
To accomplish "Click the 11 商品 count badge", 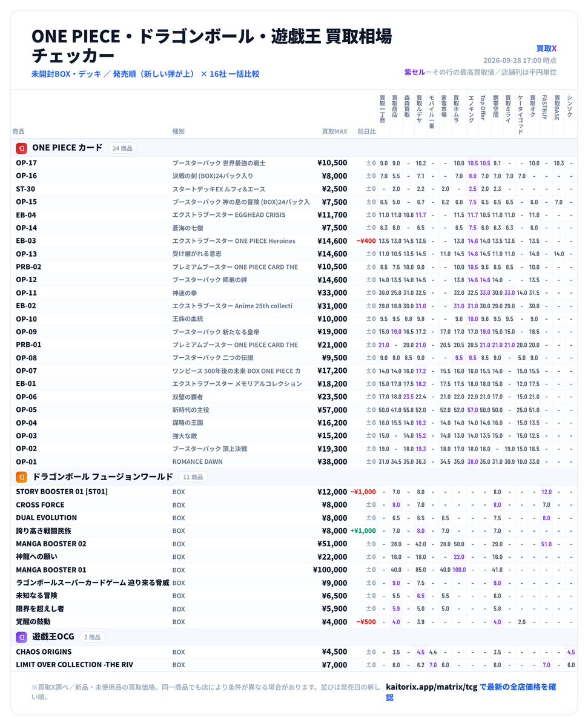I will click(x=193, y=477).
